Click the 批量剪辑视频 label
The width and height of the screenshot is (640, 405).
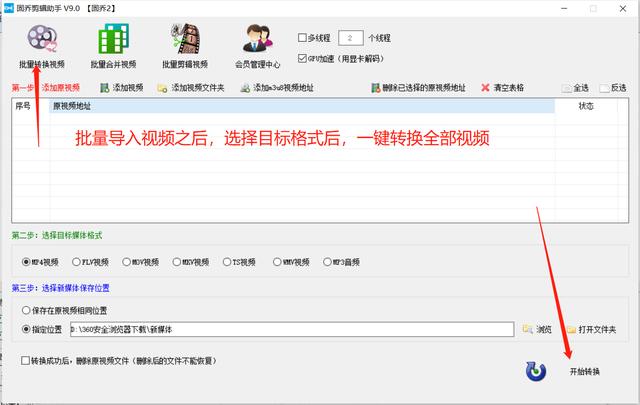pyautogui.click(x=185, y=64)
